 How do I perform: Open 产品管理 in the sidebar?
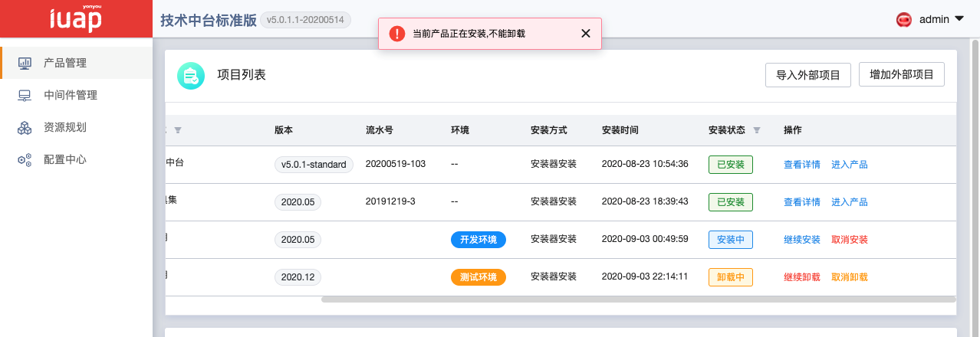(x=77, y=63)
